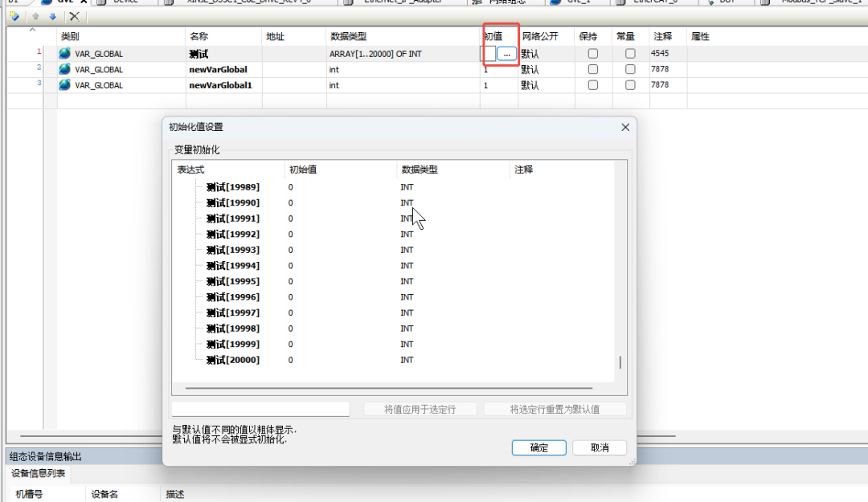This screenshot has height=502, width=868.
Task: Open the ... initial value editor for 测试
Action: point(506,54)
